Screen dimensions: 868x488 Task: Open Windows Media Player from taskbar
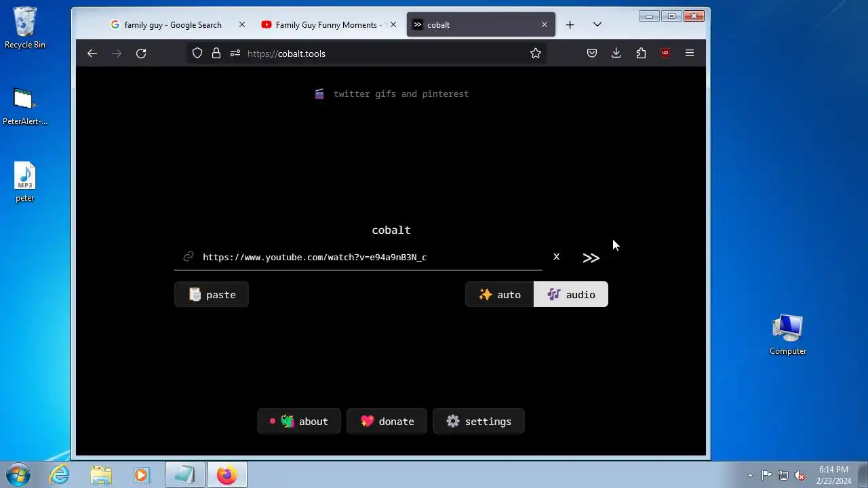pos(142,475)
